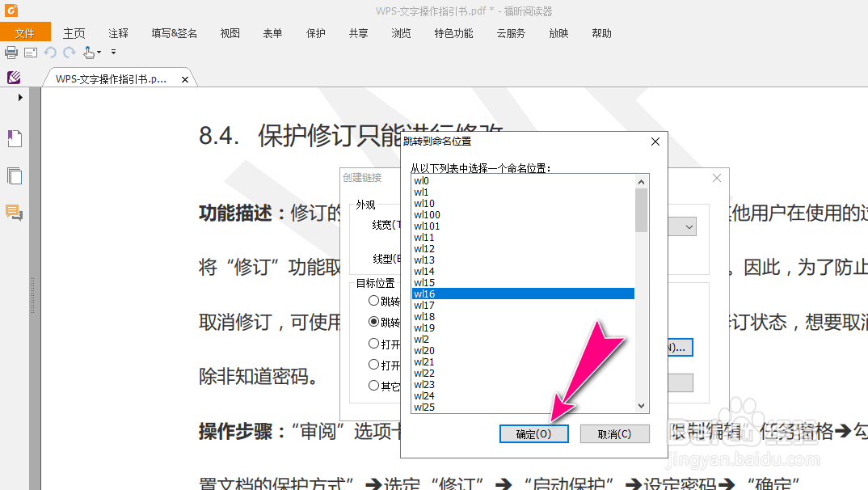
Task: Select the first 打开 radio option
Action: pos(373,344)
